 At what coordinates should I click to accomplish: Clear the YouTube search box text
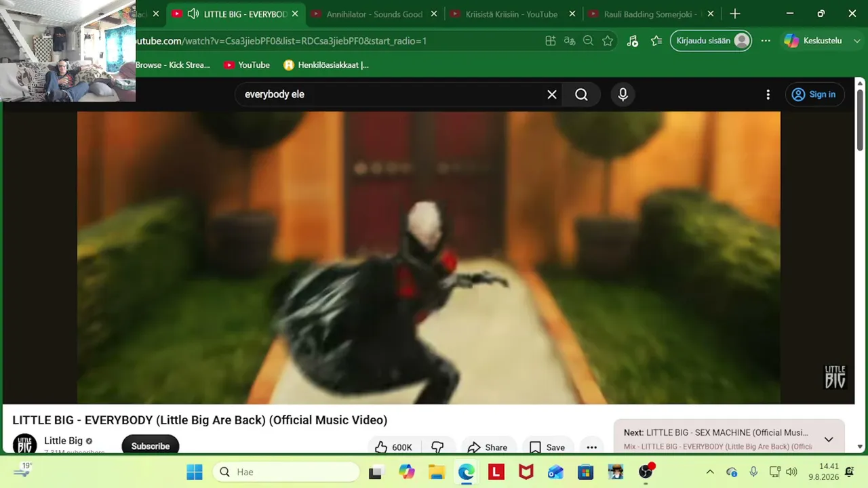point(552,95)
